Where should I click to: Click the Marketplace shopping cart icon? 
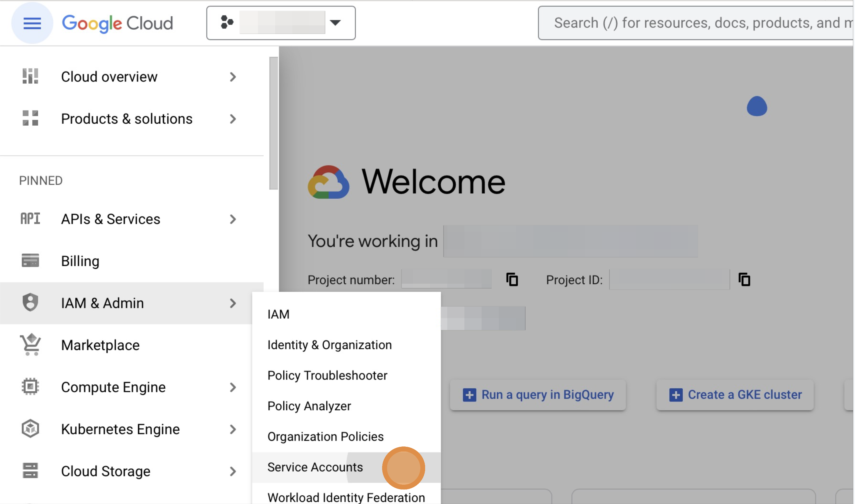[30, 345]
